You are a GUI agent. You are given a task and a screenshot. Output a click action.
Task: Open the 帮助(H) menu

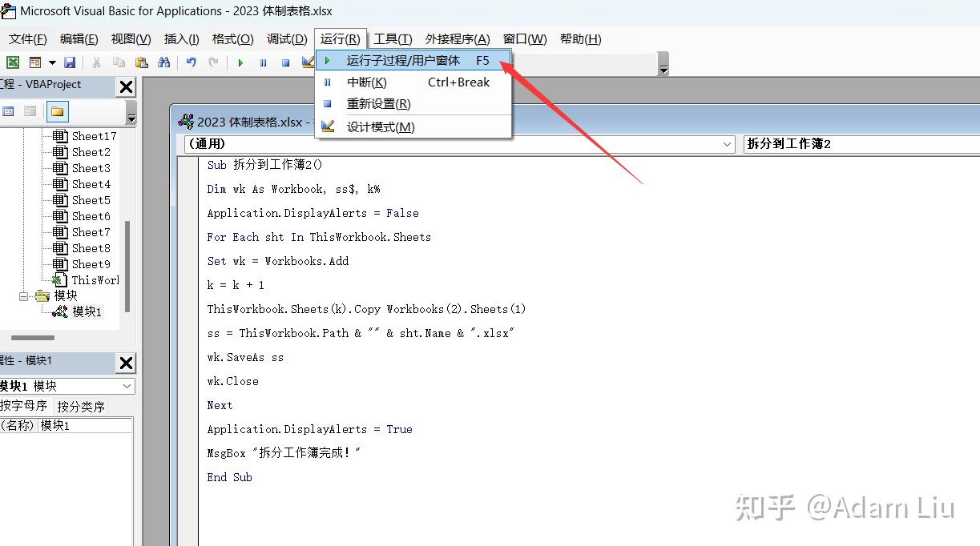[581, 38]
